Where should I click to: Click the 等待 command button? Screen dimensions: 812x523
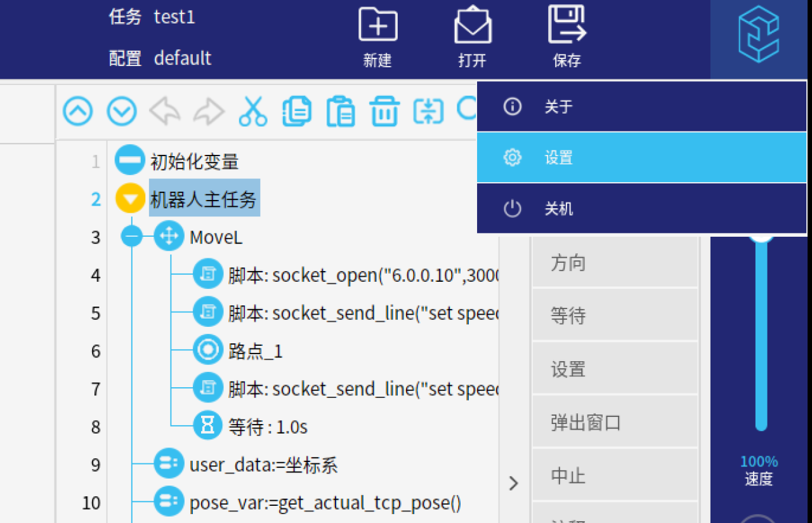pyautogui.click(x=614, y=315)
